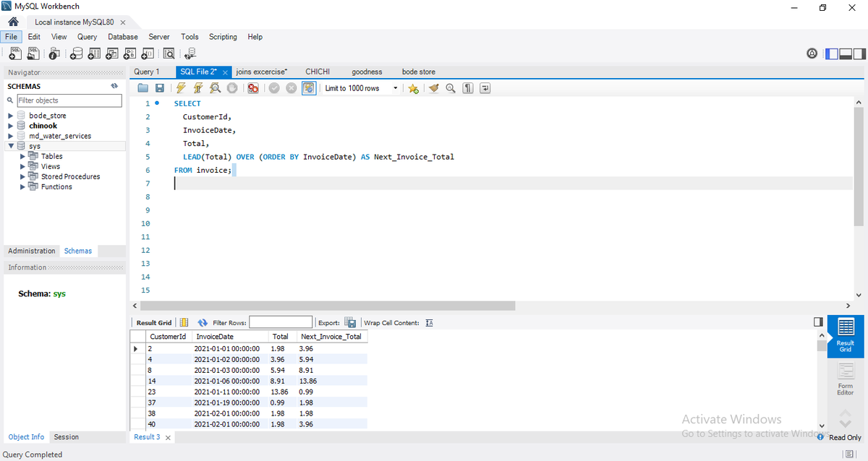Search table data toolbar icon
The image size is (868, 461).
169,53
